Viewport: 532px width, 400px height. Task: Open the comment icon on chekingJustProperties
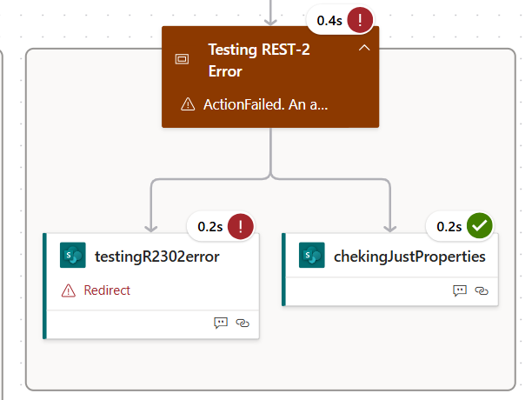(460, 290)
